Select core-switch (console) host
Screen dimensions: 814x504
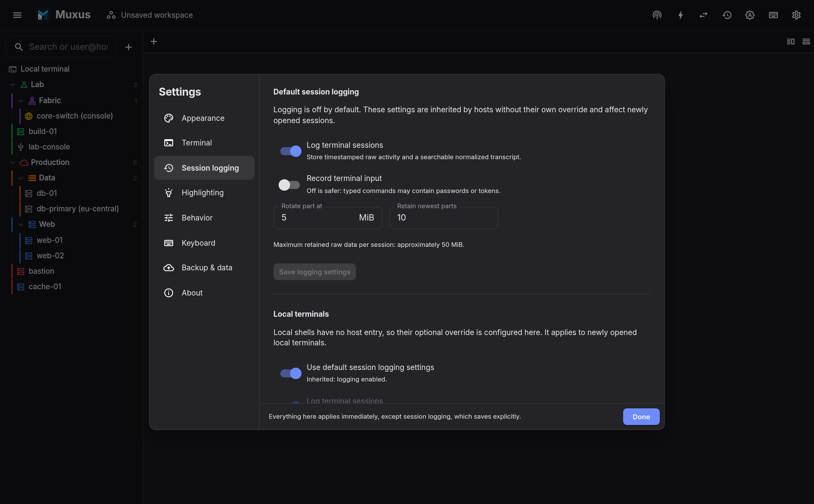pos(71,116)
